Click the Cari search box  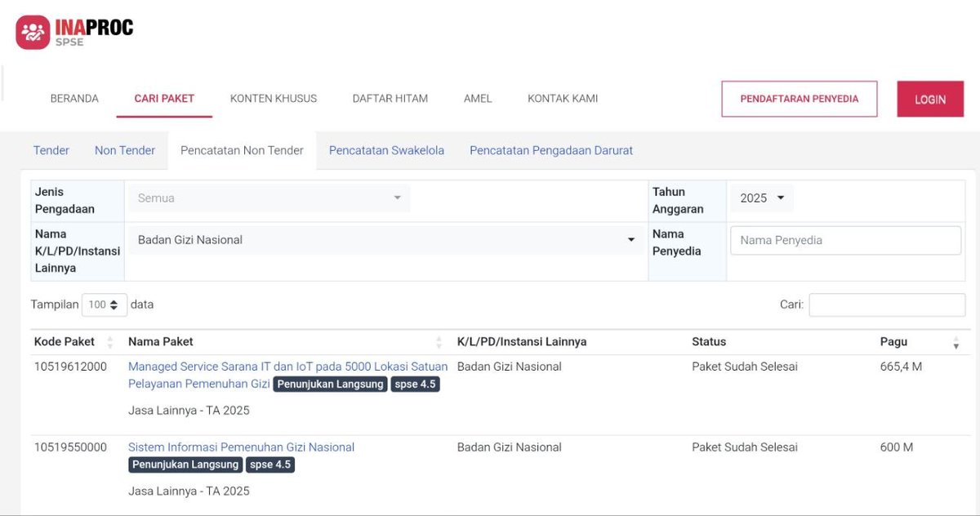click(887, 305)
